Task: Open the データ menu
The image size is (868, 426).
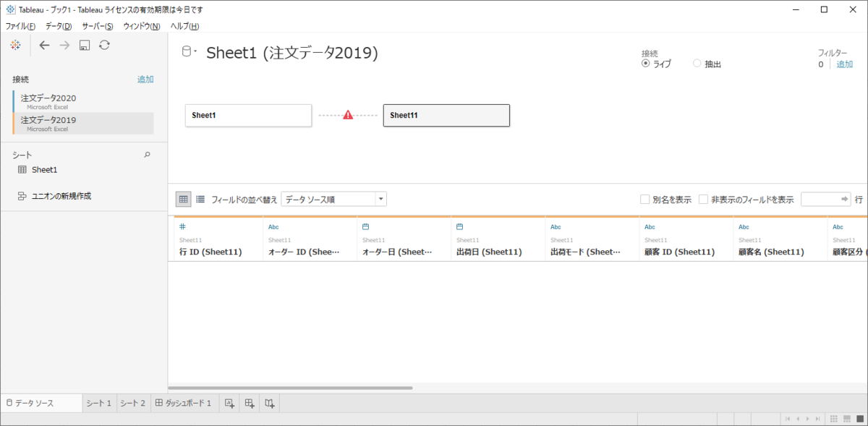Action: coord(59,26)
